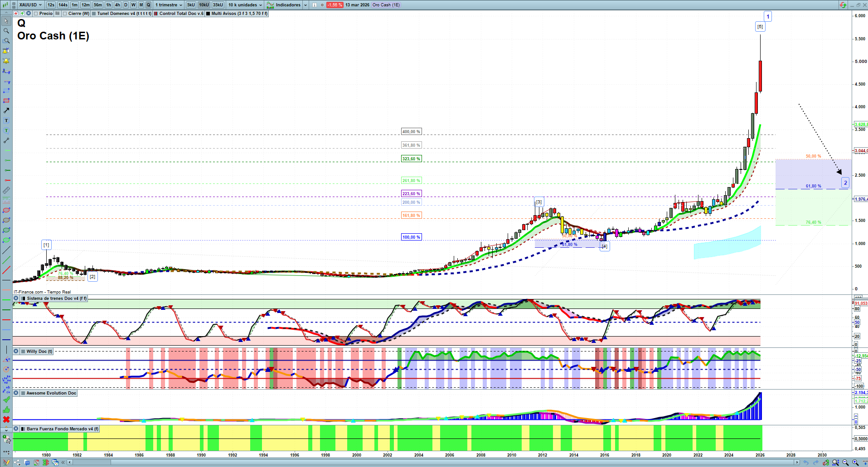Click the red X mark icon
868x467 pixels.
[6, 419]
